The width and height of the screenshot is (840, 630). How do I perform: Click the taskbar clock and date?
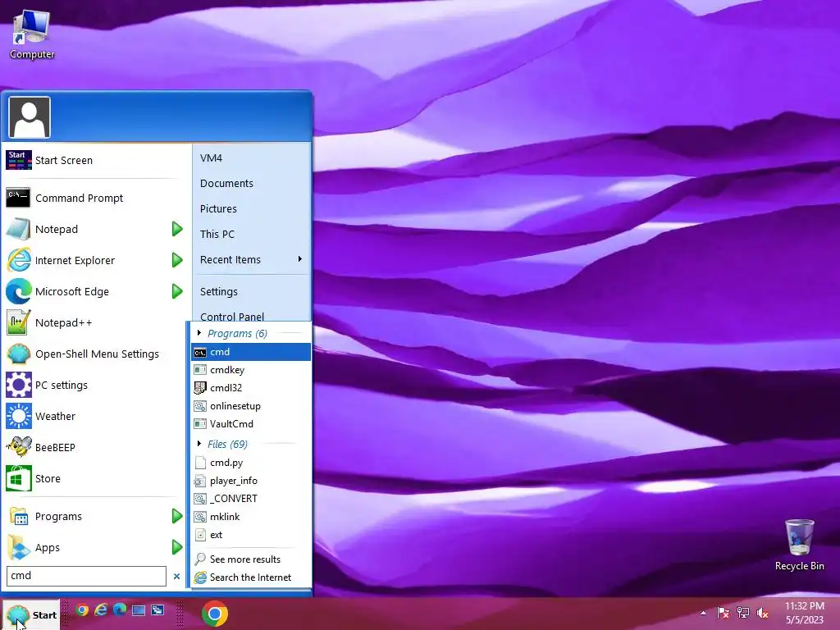(x=804, y=613)
